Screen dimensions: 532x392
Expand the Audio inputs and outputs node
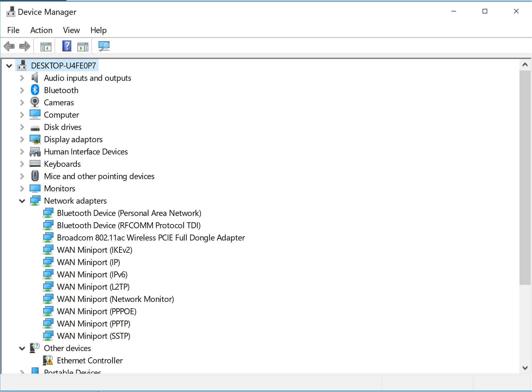(x=22, y=78)
